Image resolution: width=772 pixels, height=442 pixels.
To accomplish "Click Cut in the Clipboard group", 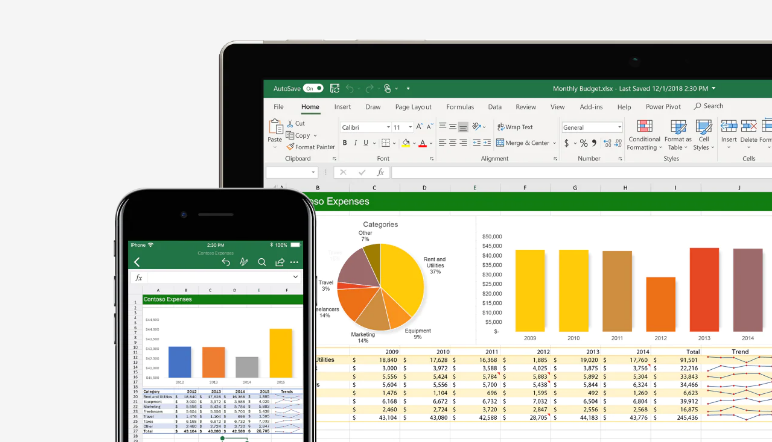I will pyautogui.click(x=296, y=124).
